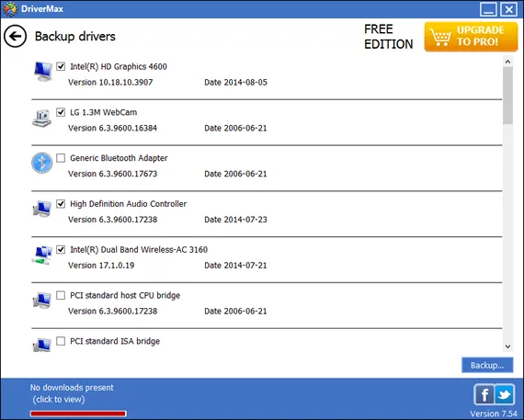Image resolution: width=524 pixels, height=420 pixels.
Task: Open the 'No downloads present' downloads view
Action: click(x=72, y=393)
